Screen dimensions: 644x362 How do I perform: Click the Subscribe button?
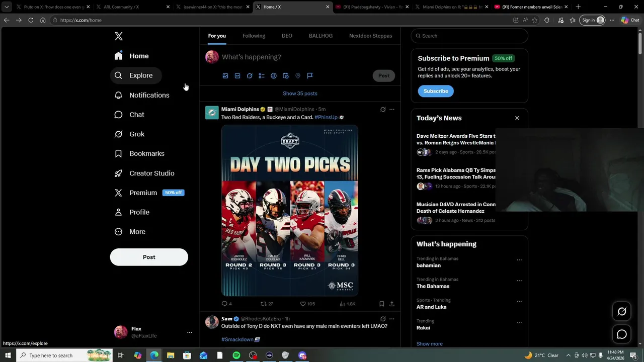pos(436,91)
